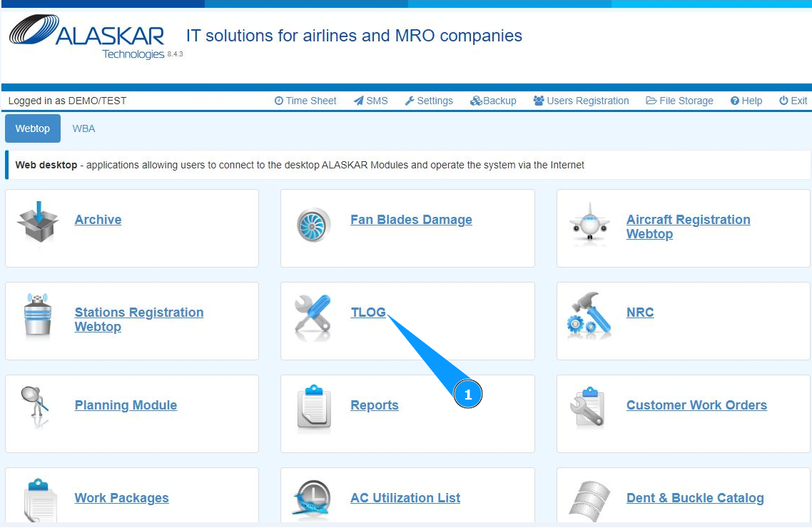Open the Archive link

point(98,220)
